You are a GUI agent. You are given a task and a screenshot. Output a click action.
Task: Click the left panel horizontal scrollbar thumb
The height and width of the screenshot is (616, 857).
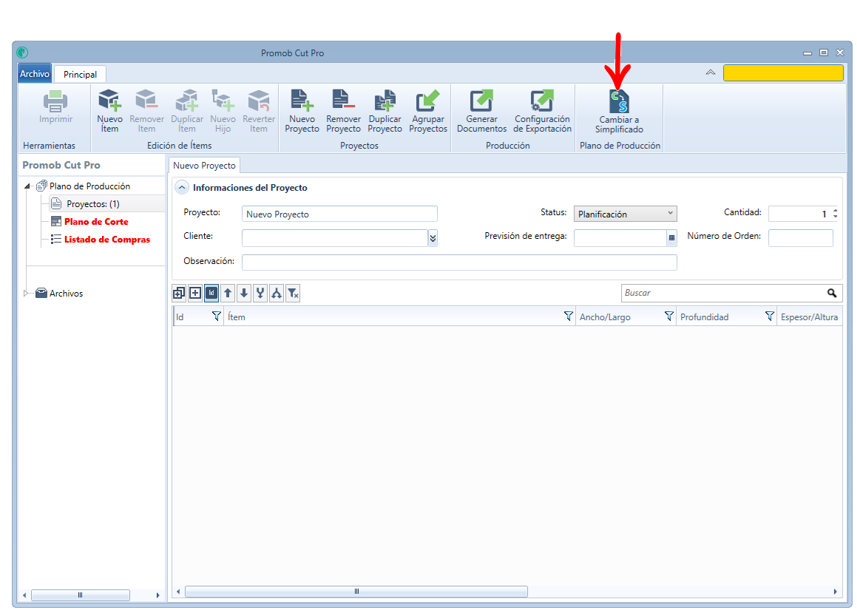click(81, 595)
